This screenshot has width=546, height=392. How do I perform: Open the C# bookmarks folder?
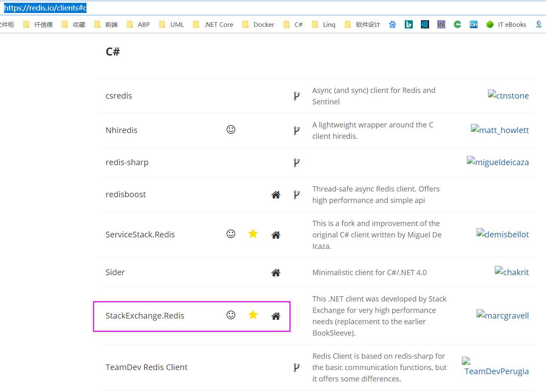(293, 24)
